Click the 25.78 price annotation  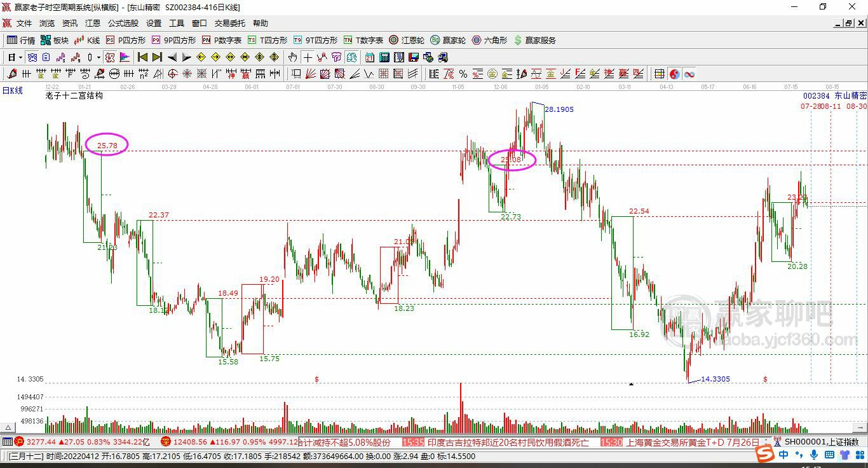tap(107, 146)
